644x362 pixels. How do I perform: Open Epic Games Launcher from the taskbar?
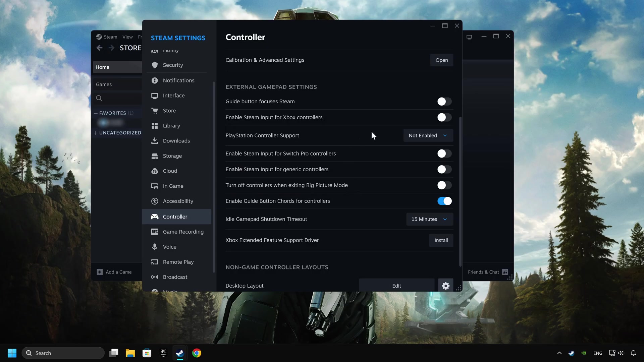click(x=163, y=353)
